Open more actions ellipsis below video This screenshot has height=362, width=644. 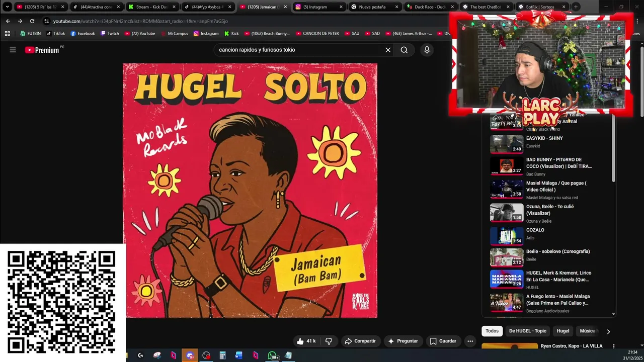coord(470,341)
